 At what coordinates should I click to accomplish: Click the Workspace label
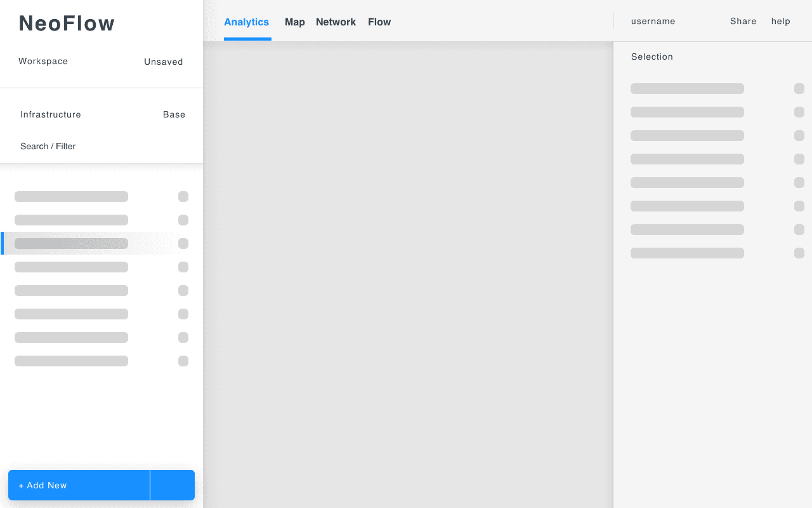[43, 62]
